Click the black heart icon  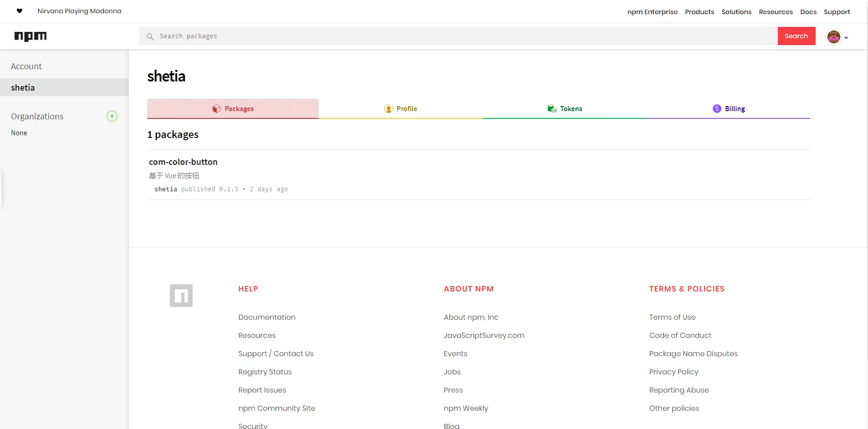pos(20,11)
